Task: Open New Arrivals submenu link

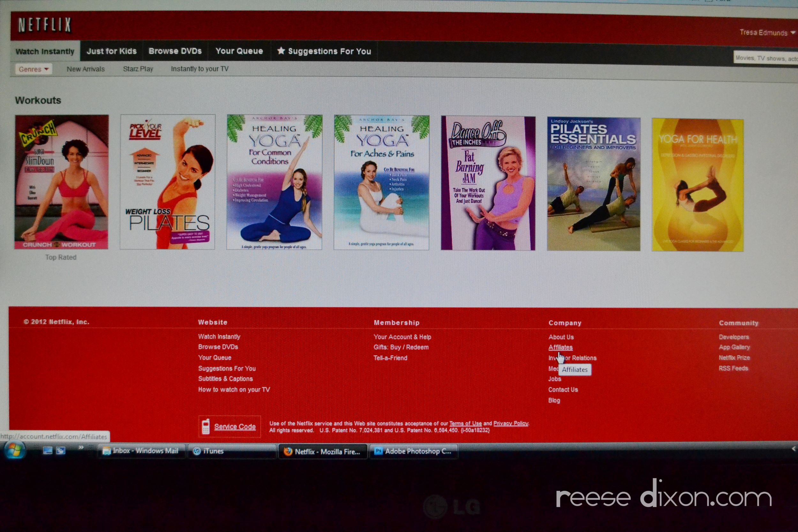Action: (86, 69)
